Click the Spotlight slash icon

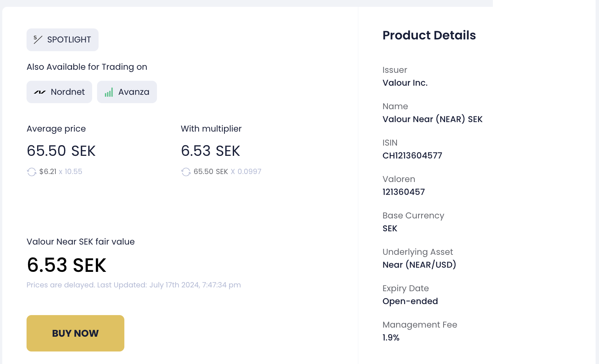click(x=38, y=39)
